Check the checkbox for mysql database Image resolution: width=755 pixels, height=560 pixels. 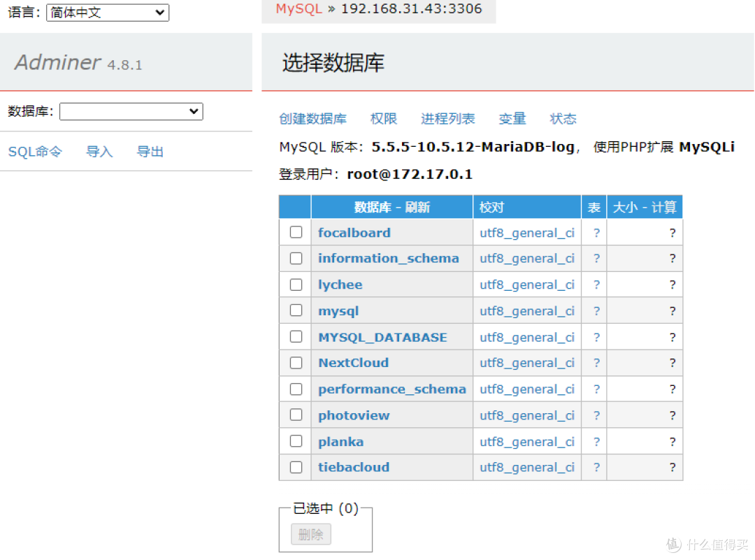coord(294,310)
